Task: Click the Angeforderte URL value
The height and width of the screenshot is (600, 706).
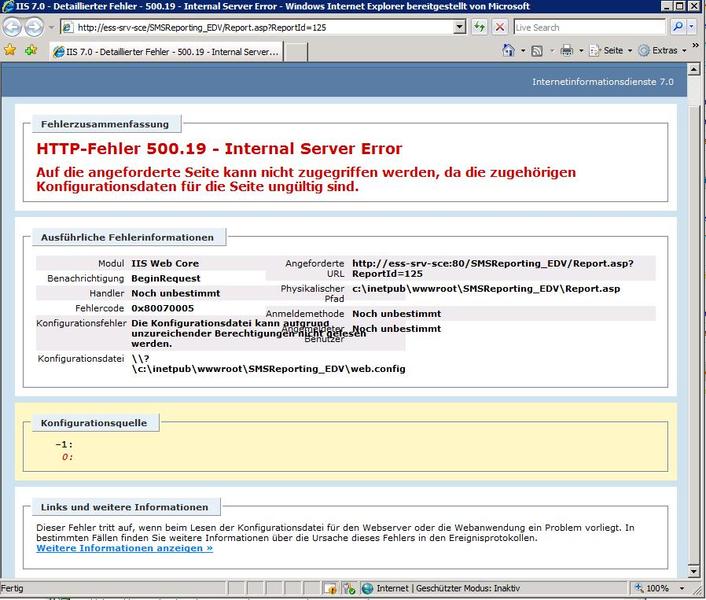Action: pyautogui.click(x=493, y=269)
